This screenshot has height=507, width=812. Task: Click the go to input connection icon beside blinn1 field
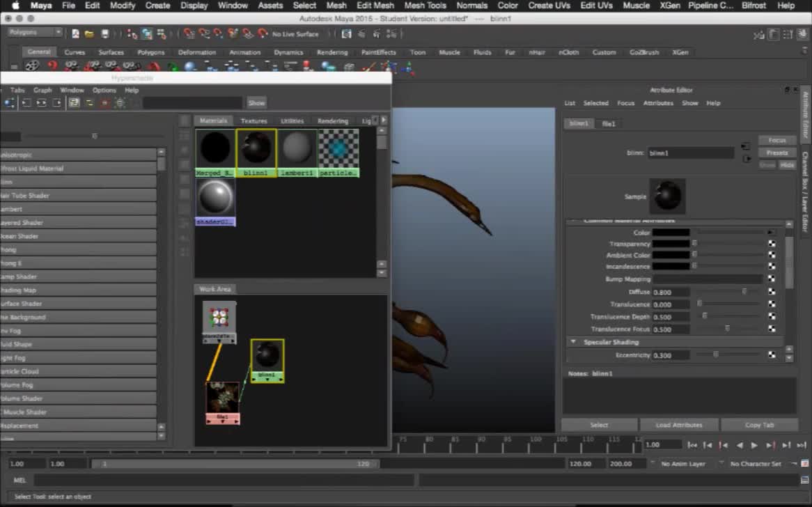[x=746, y=146]
